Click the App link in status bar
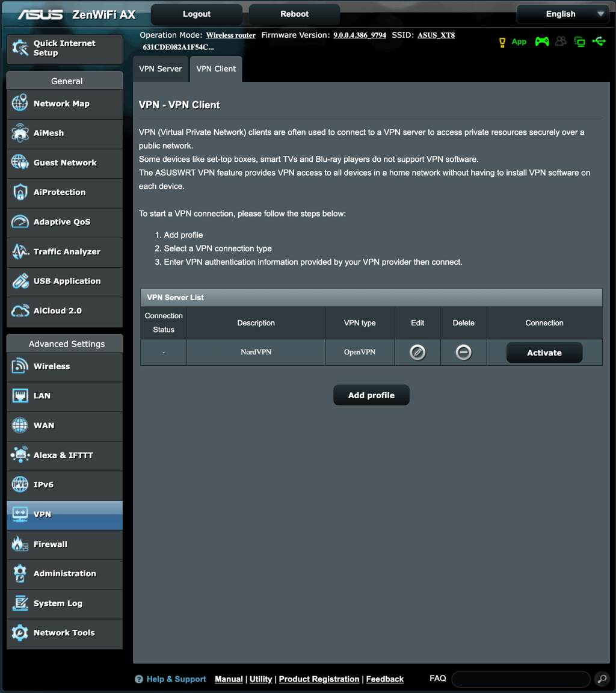Viewport: 616px width, 693px height. coord(519,42)
